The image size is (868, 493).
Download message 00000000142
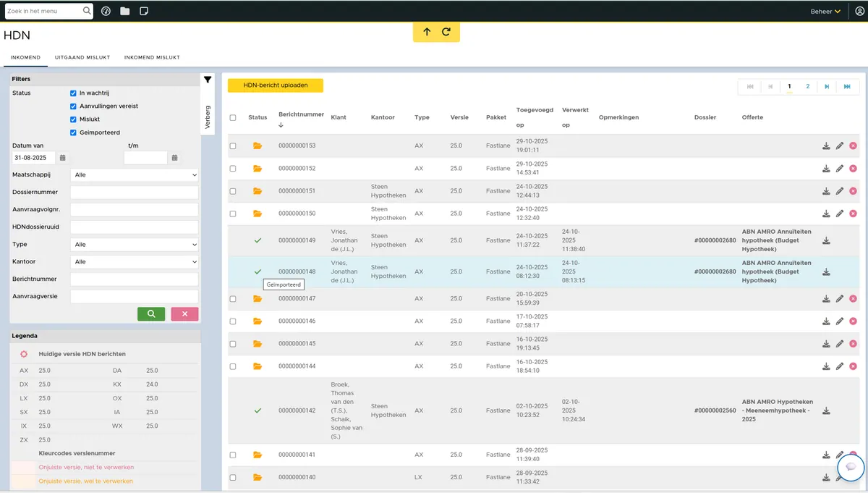tap(826, 410)
